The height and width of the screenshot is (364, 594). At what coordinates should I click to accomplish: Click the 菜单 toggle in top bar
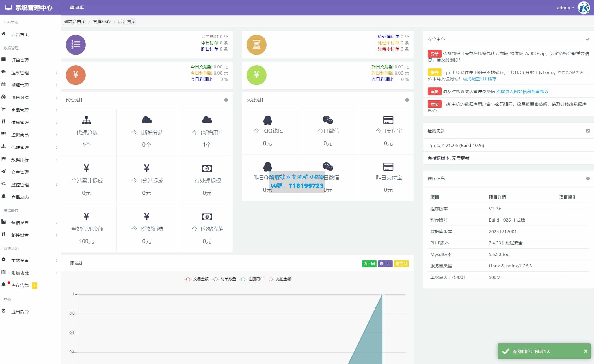point(77,7)
